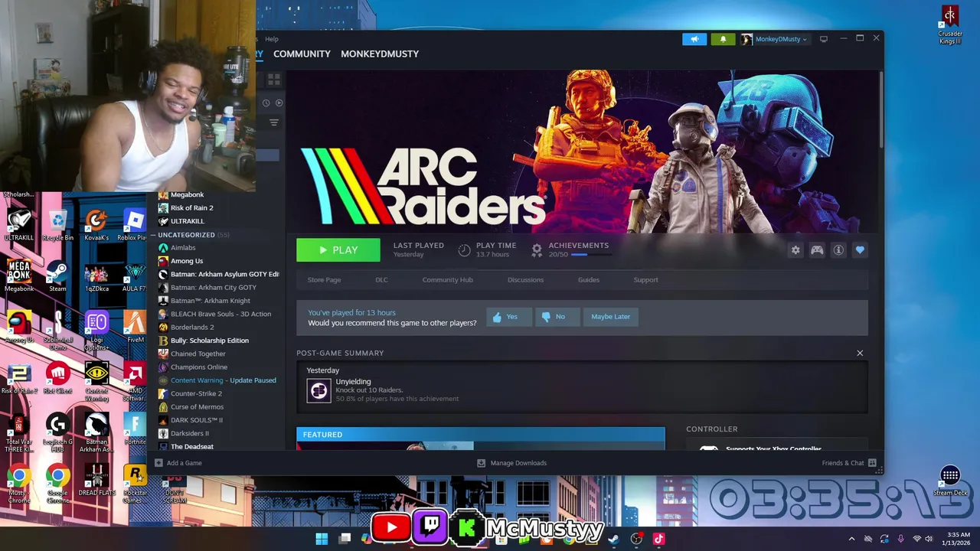Viewport: 980px width, 551px height.
Task: Open the COMMUNITY tab
Action: point(302,54)
